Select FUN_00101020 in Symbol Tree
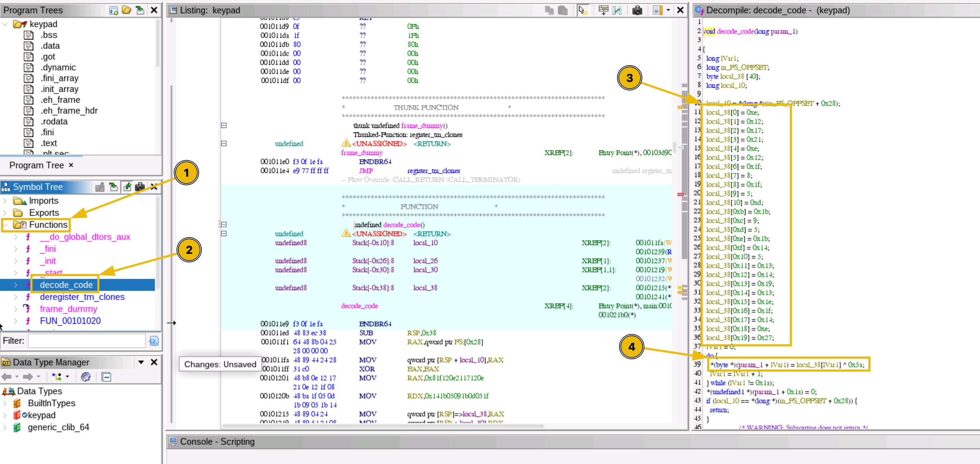Screen dimensions: 980x464 tap(70, 321)
